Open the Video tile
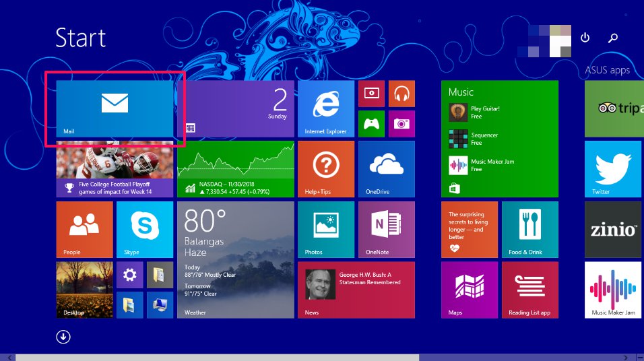This screenshot has width=644, height=361. click(371, 94)
